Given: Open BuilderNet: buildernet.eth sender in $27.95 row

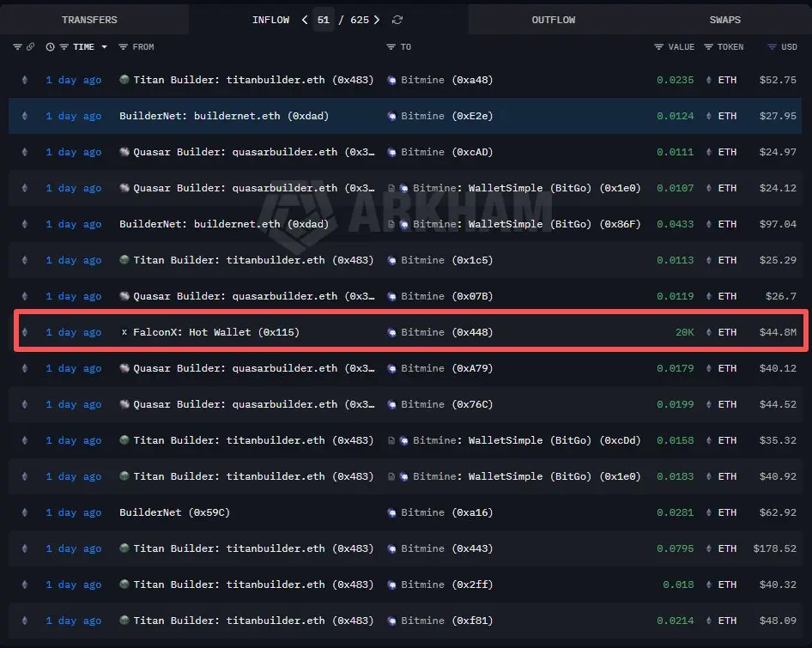Looking at the screenshot, I should click(x=224, y=116).
